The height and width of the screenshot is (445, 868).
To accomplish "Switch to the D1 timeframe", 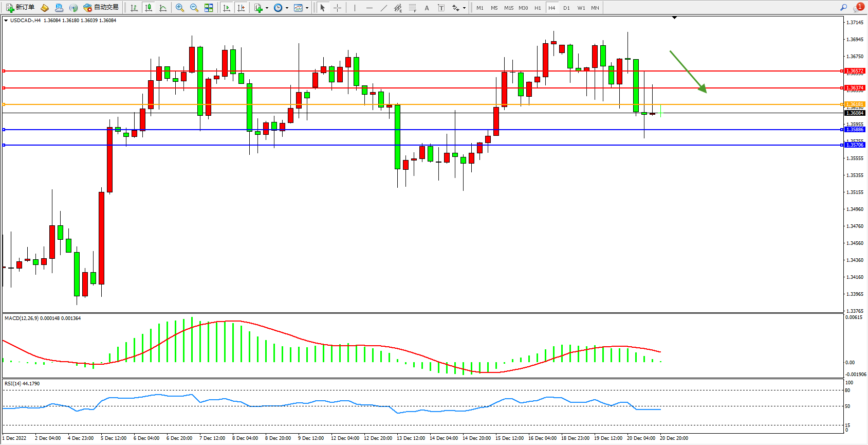I will [x=566, y=8].
